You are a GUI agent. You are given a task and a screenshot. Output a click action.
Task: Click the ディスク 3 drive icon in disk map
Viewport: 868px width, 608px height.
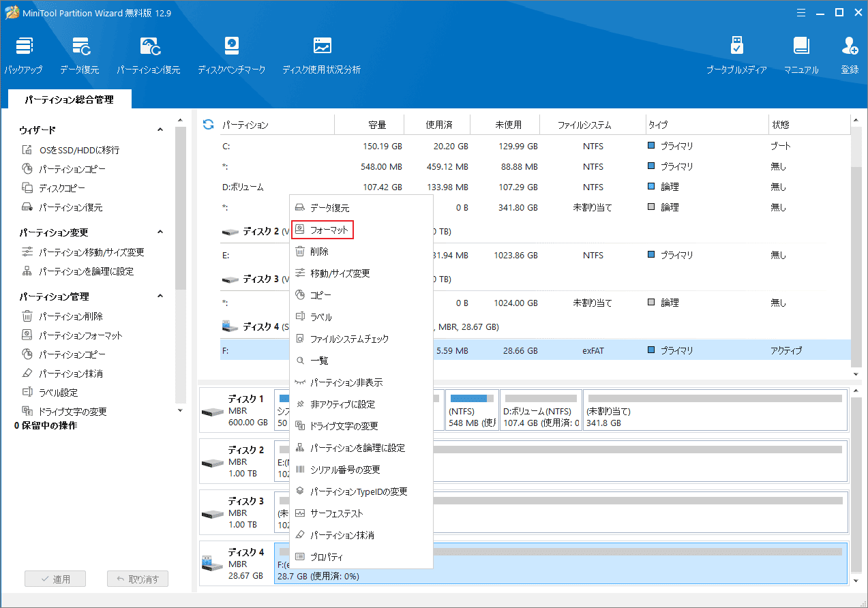click(x=213, y=513)
